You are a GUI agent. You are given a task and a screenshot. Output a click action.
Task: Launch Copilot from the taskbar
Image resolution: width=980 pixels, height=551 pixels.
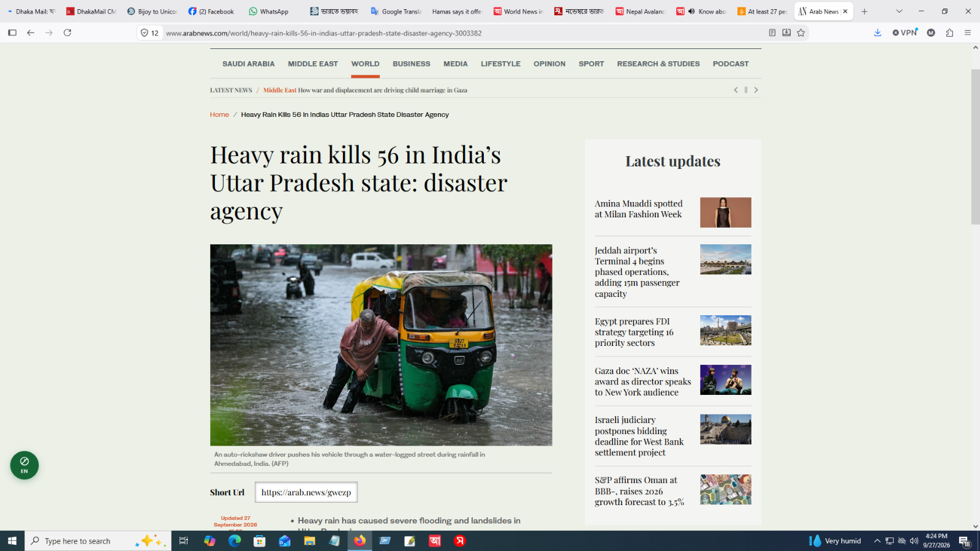[209, 541]
